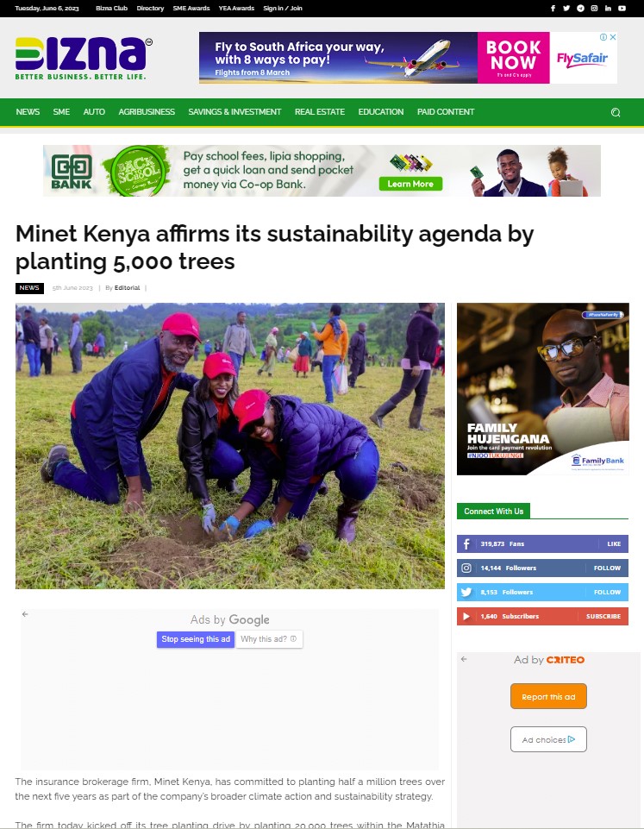Open the search magnifier in green navbar
Screen dimensions: 644x829
616,112
